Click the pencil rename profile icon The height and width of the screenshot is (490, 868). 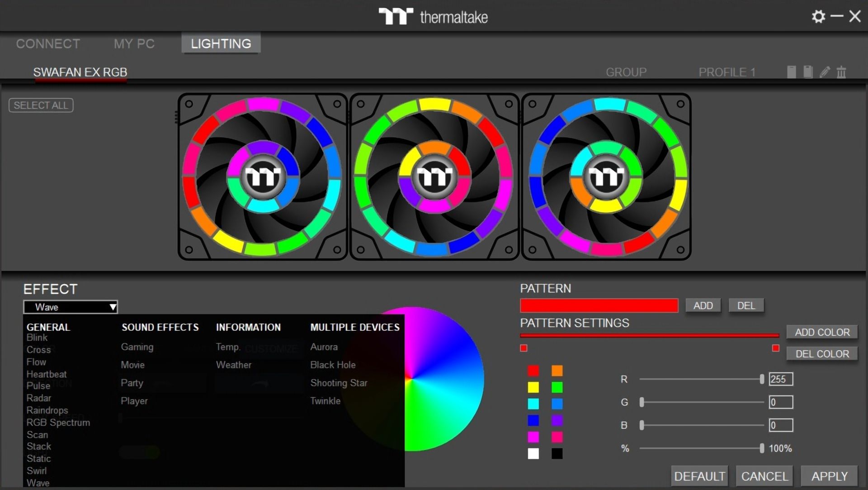click(825, 72)
